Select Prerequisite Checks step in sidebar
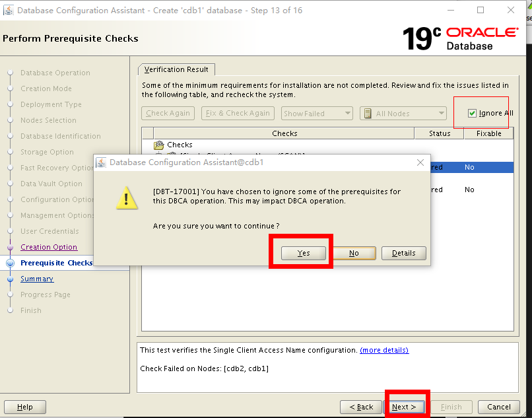The image size is (532, 418). [x=57, y=263]
